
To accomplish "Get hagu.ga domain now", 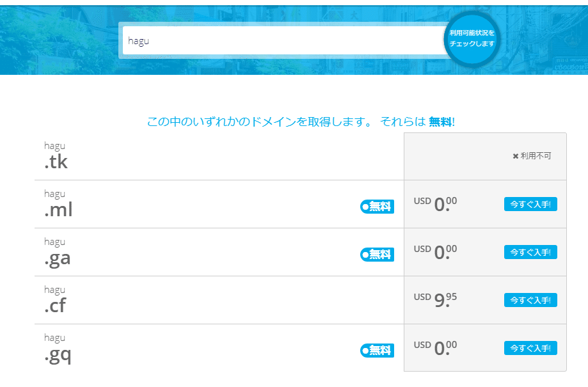I will point(530,252).
